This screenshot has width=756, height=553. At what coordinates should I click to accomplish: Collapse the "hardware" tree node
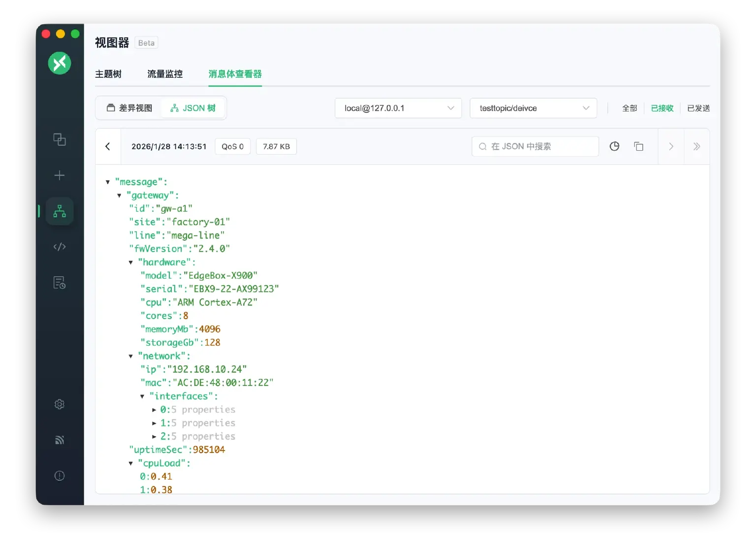pos(131,262)
